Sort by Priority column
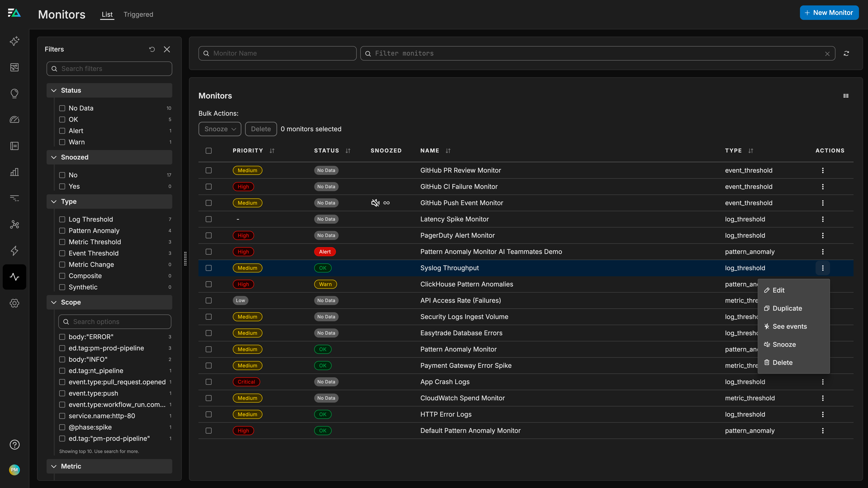The image size is (868, 488). (272, 151)
